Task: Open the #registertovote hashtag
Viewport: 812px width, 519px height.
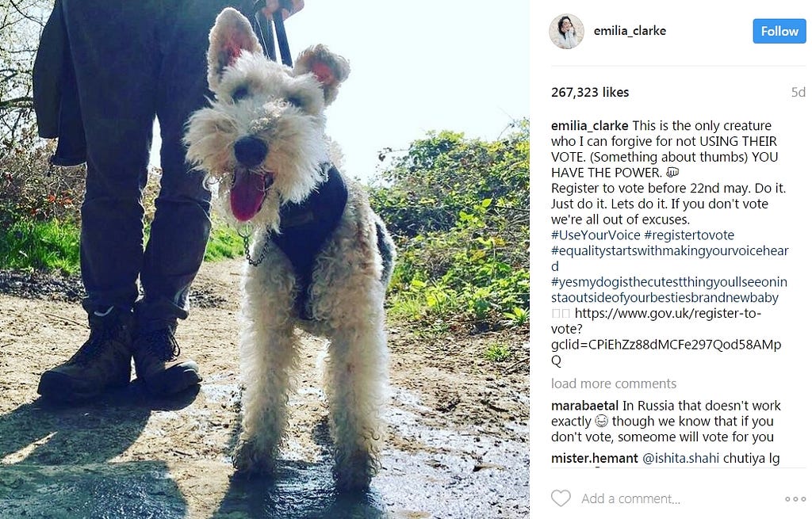Action: [689, 235]
